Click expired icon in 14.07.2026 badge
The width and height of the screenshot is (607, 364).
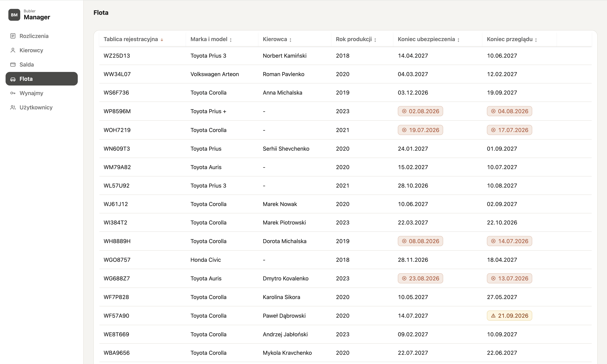tap(493, 241)
